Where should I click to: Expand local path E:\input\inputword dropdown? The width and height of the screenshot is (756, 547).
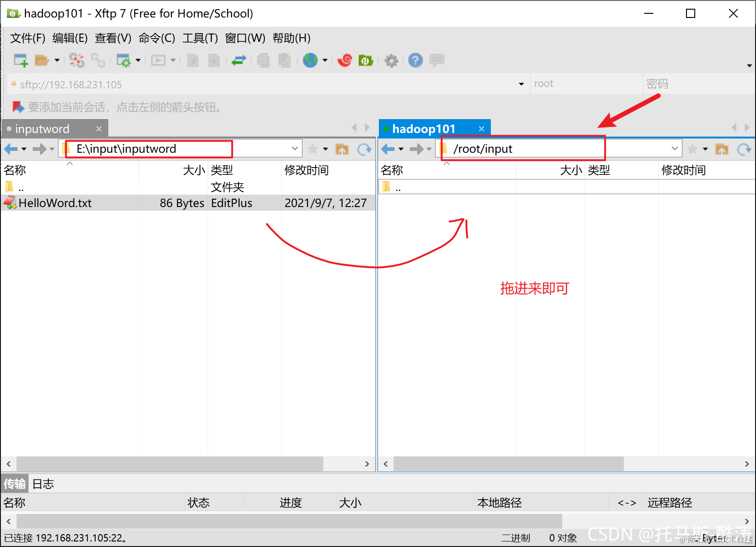[295, 149]
